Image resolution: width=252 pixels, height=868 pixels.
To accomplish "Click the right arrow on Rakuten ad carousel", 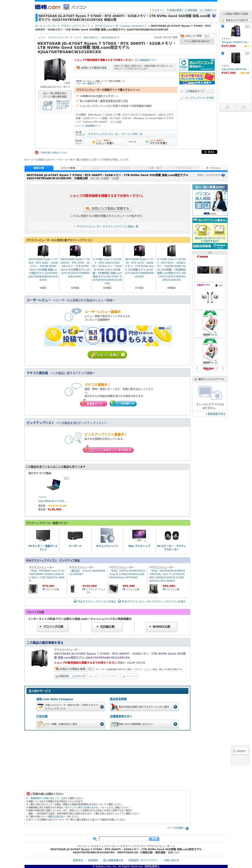I will tap(223, 369).
